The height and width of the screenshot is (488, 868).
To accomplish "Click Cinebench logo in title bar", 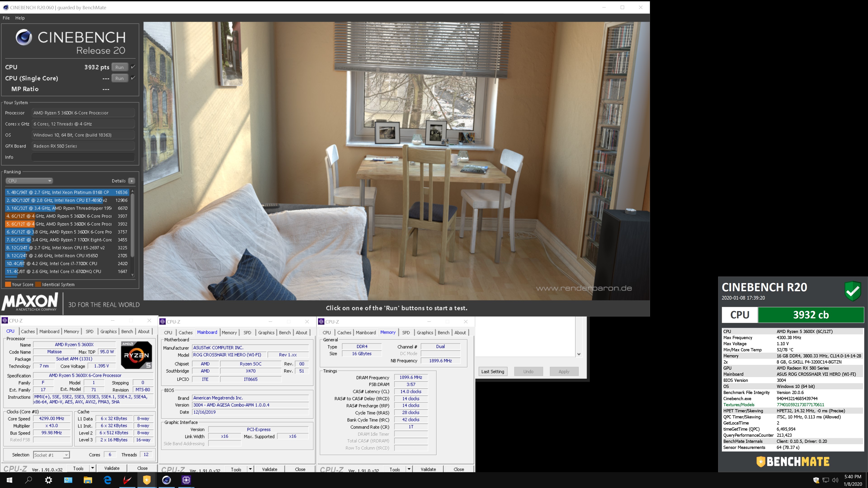I will pyautogui.click(x=5, y=7).
